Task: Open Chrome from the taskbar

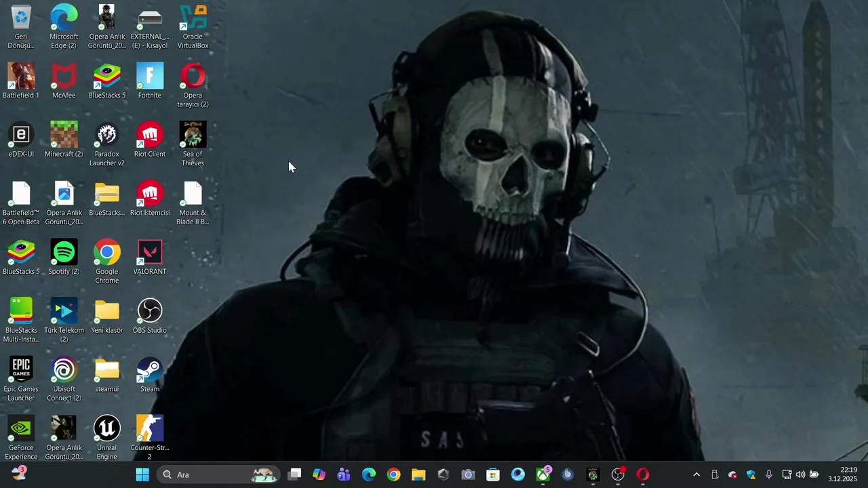Action: coord(393,474)
